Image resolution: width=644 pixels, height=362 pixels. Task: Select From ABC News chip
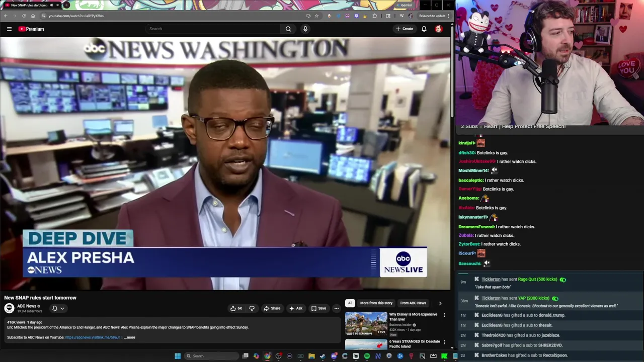click(413, 303)
